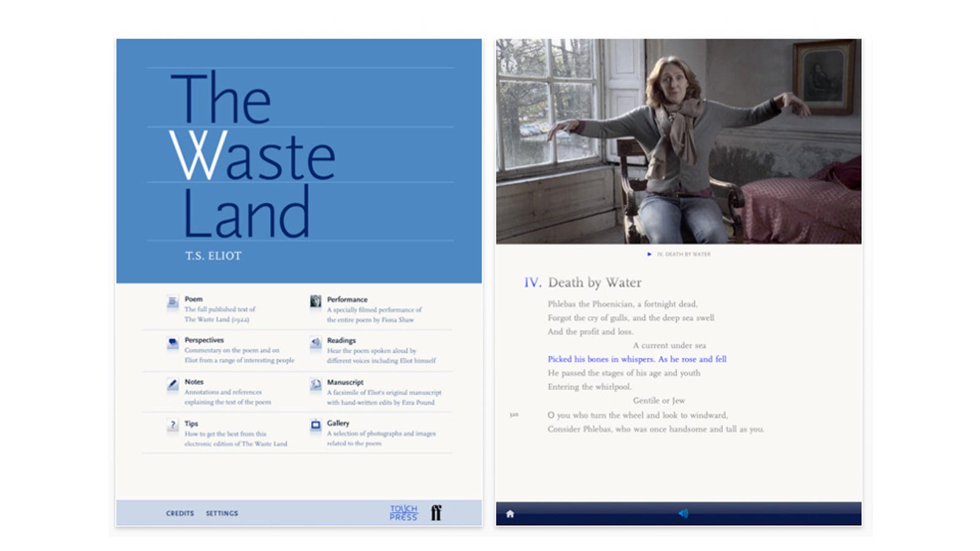Tap the Touch Press logo

pyautogui.click(x=403, y=512)
